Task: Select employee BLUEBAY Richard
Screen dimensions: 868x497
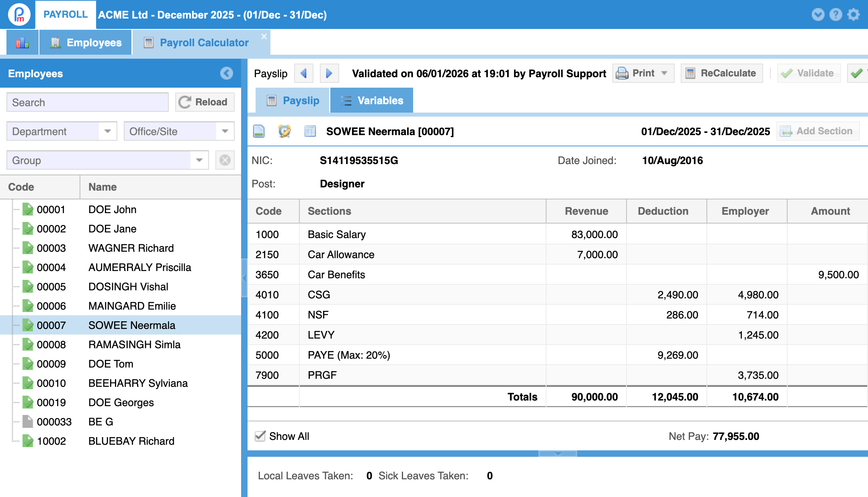Action: pyautogui.click(x=121, y=441)
